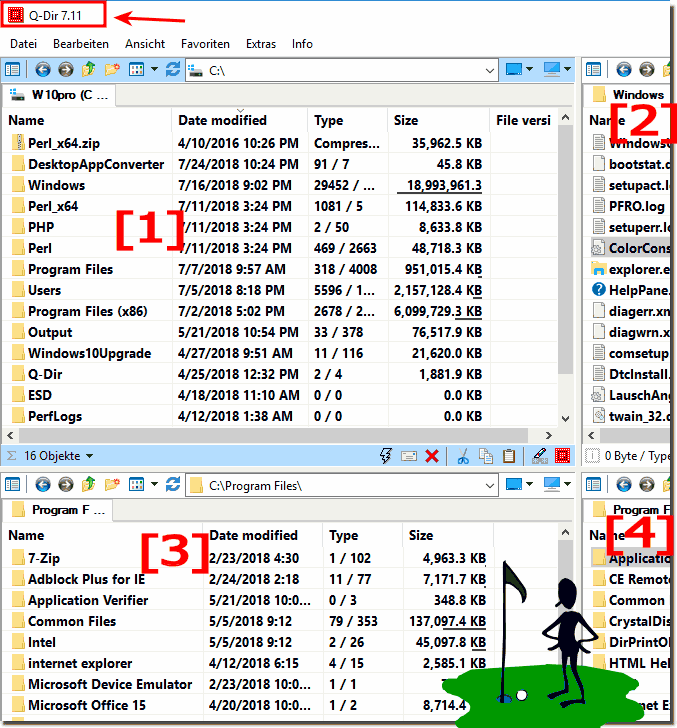Select the Adblock Plus for IE folder

(87, 579)
